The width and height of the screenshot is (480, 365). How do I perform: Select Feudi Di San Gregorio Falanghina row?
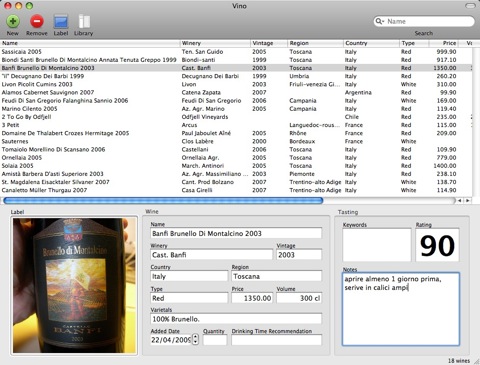click(x=236, y=101)
